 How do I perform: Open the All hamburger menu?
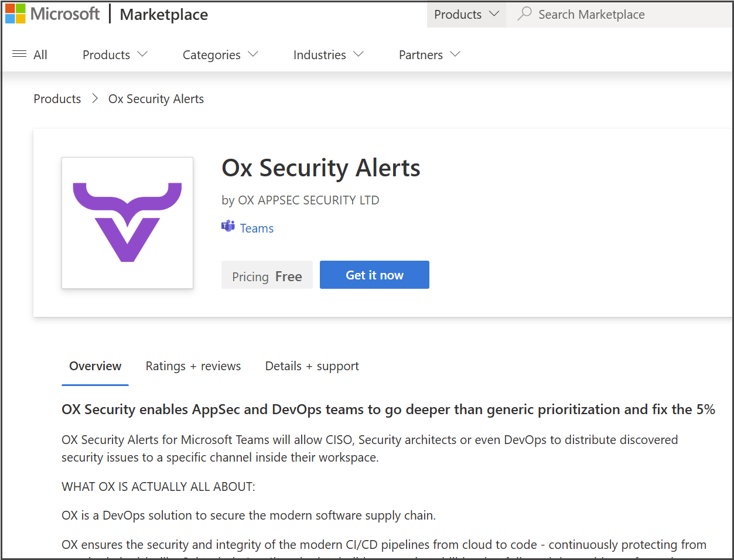(x=29, y=54)
